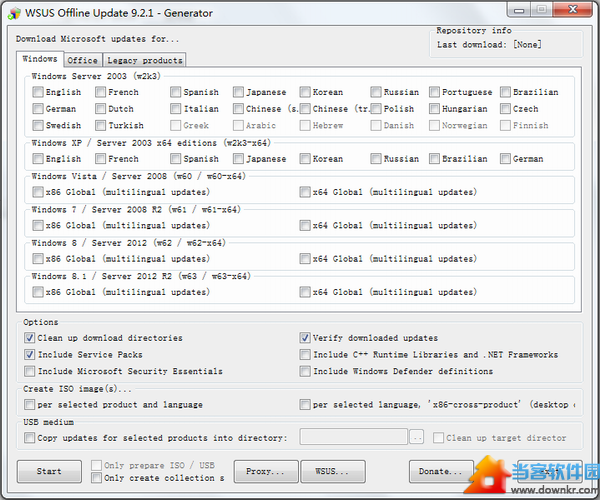
Task: Check ISO per selected language x86-cross-product
Action: [x=305, y=404]
